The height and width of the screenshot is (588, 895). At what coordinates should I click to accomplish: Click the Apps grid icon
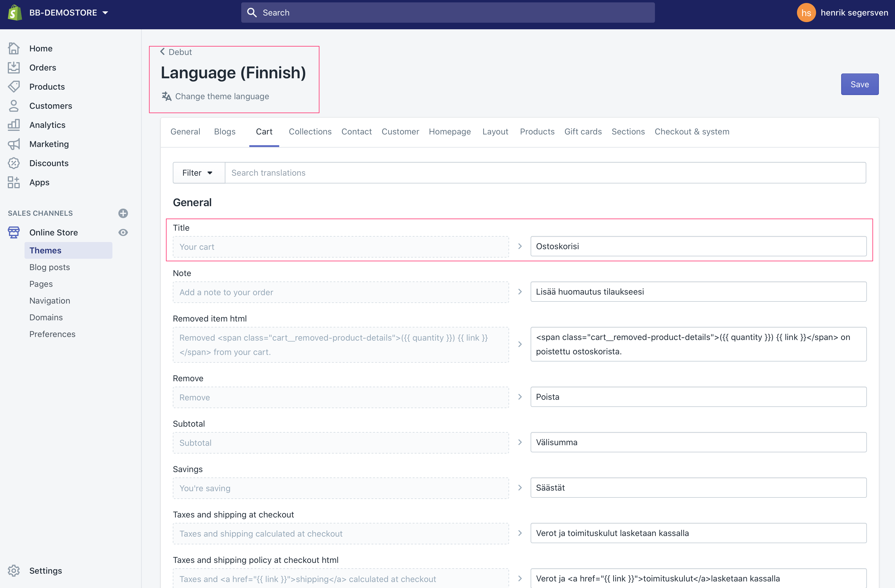[x=14, y=182]
